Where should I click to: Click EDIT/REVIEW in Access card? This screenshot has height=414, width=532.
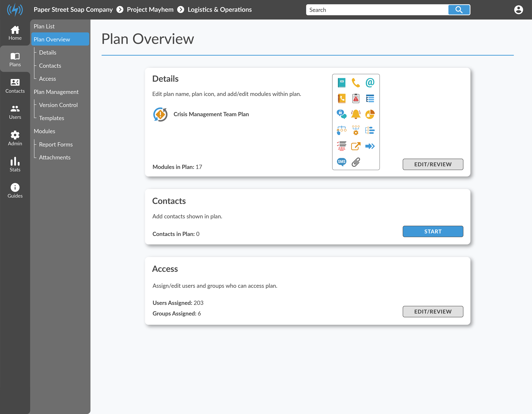tap(433, 312)
